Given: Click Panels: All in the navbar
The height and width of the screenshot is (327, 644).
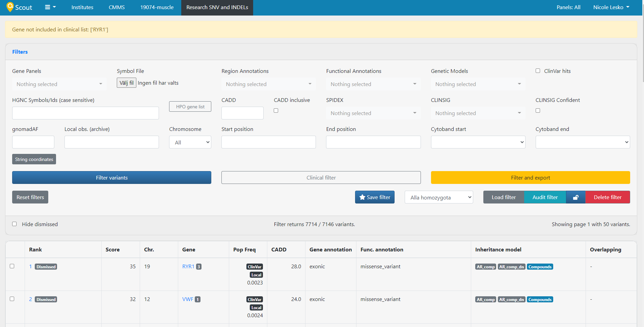Looking at the screenshot, I should [x=568, y=7].
